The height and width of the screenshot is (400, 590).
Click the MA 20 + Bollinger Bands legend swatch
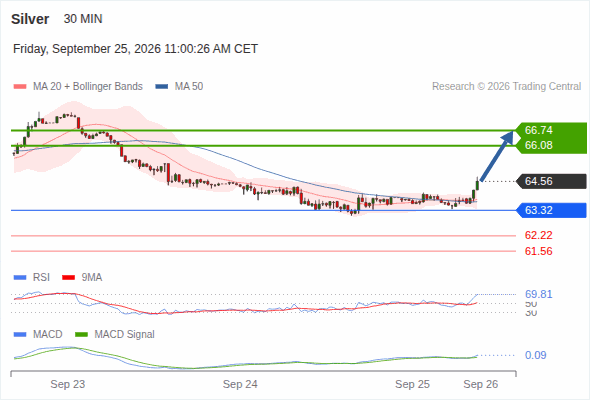[20, 87]
